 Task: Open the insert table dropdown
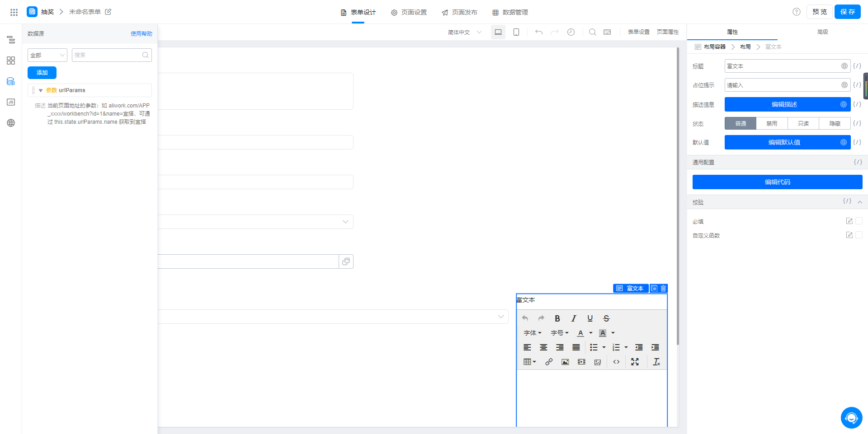[529, 362]
